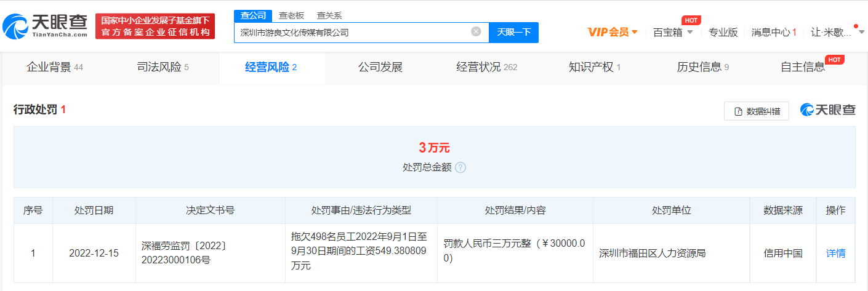
Task: Go to the 知识产权 tab
Action: pyautogui.click(x=595, y=67)
